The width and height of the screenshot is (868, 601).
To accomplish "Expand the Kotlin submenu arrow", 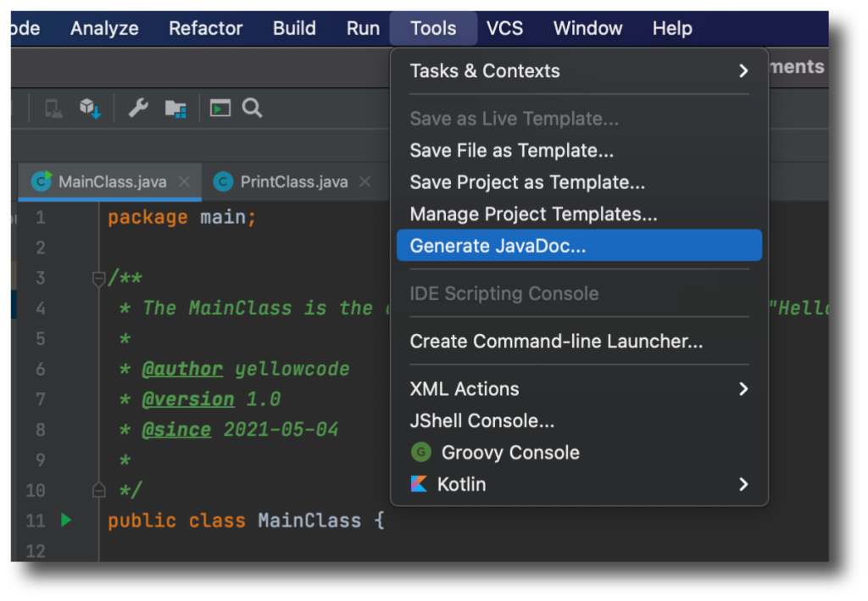I will point(743,484).
